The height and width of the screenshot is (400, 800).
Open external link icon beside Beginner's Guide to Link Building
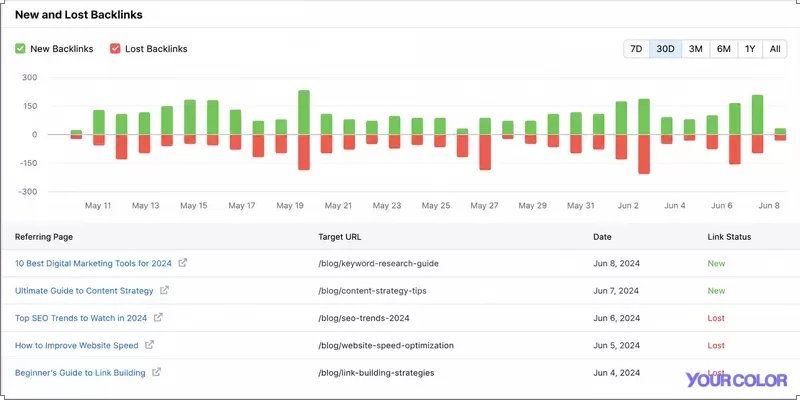157,372
